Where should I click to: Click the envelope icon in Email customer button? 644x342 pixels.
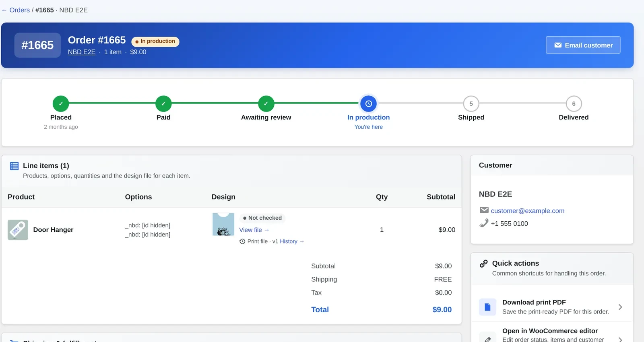(x=558, y=45)
